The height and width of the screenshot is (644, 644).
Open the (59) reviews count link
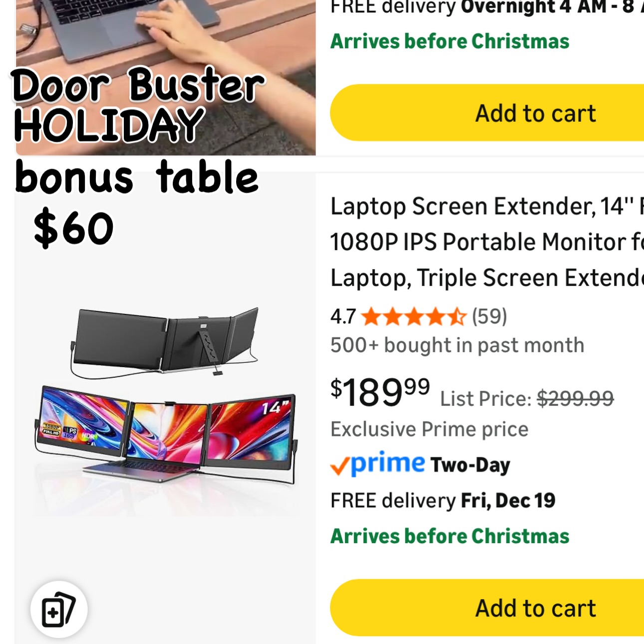489,317
